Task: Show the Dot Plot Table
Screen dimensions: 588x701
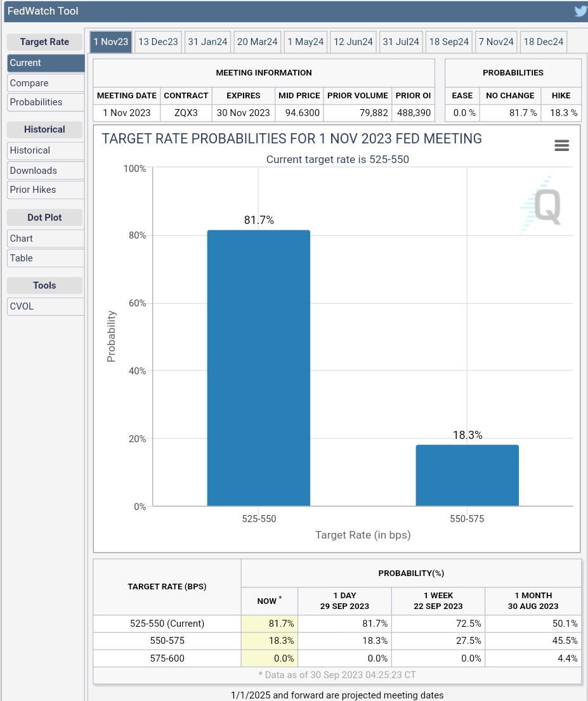Action: tap(46, 258)
